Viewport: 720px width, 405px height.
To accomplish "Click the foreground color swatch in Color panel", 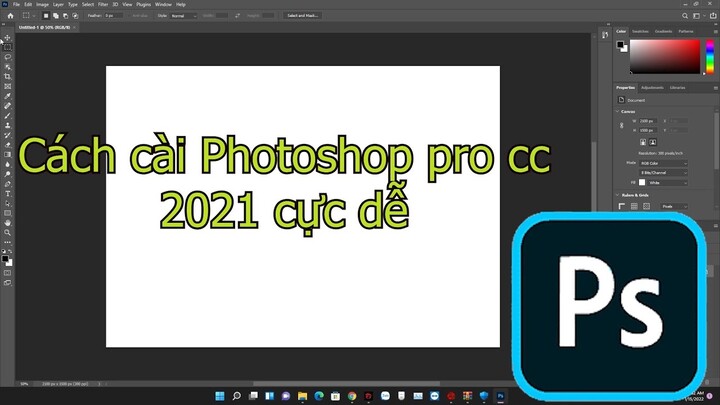I will click(x=620, y=45).
